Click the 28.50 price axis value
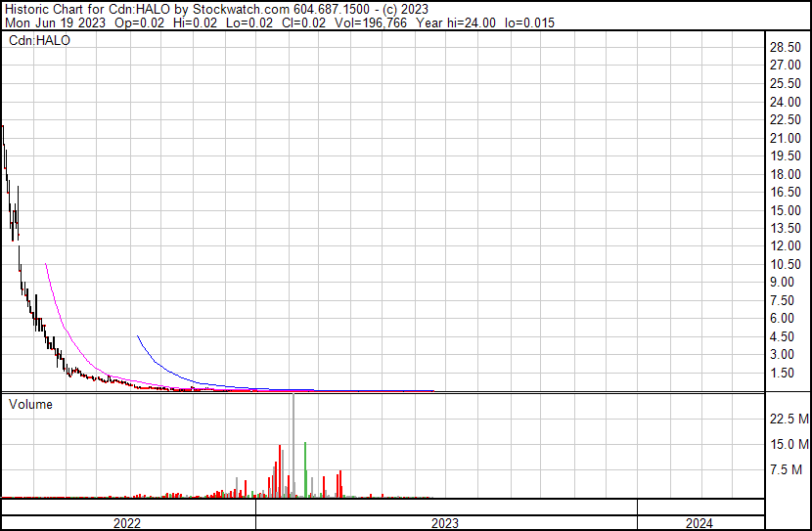812x531 pixels. point(786,47)
